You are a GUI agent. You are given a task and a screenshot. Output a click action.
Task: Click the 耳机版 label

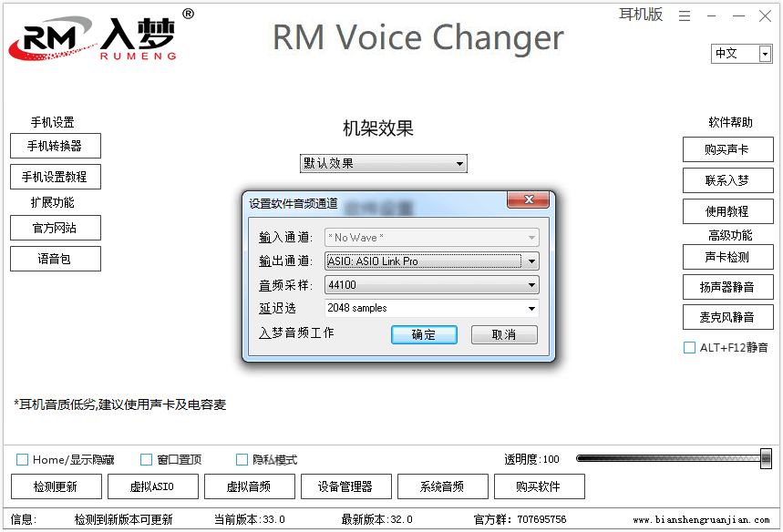pyautogui.click(x=641, y=14)
